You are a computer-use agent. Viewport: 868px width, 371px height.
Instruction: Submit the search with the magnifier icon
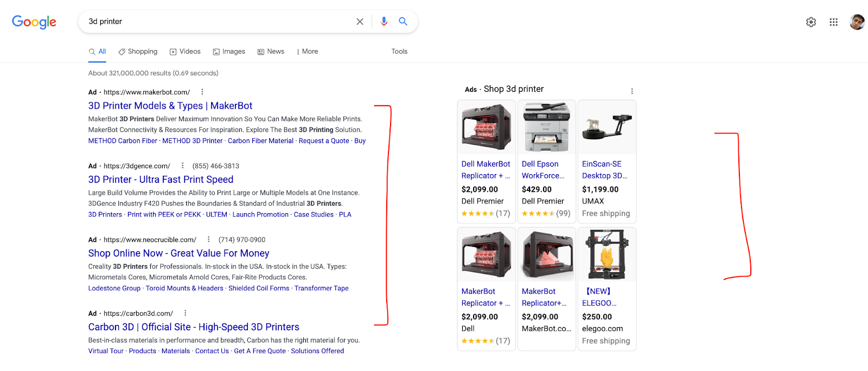pos(403,21)
